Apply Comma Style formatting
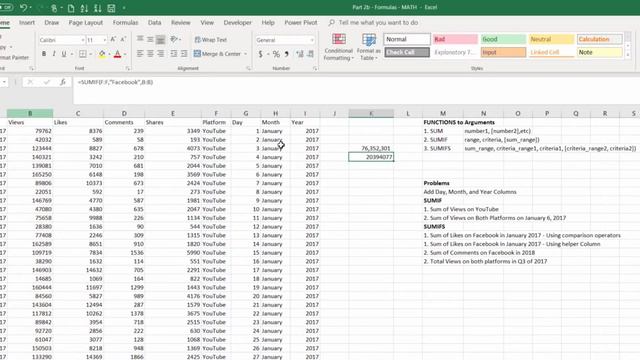The image size is (640, 360). 287,53
